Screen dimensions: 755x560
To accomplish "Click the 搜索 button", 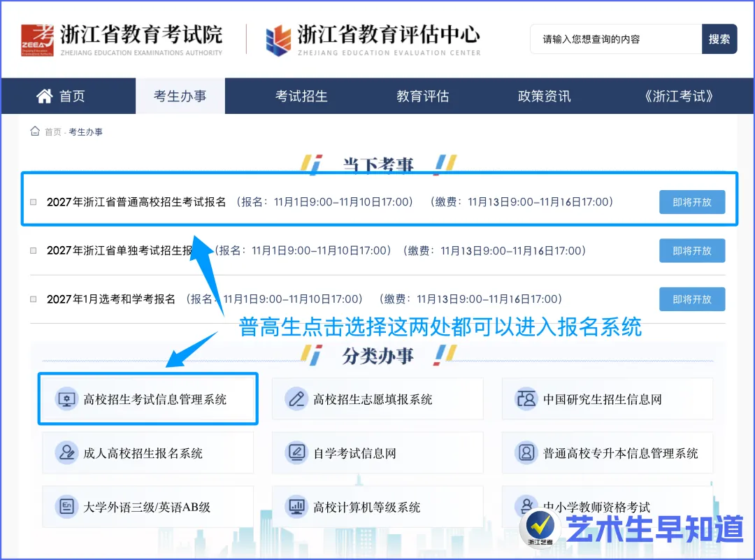I will pos(719,39).
